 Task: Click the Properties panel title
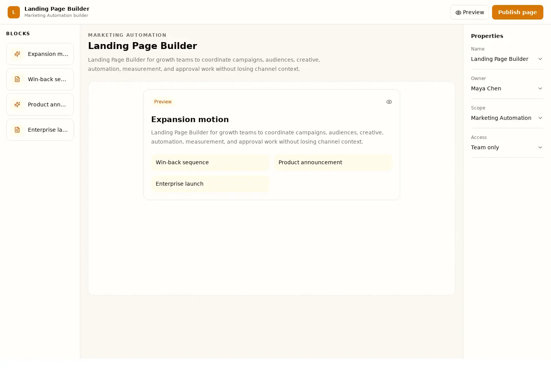487,36
